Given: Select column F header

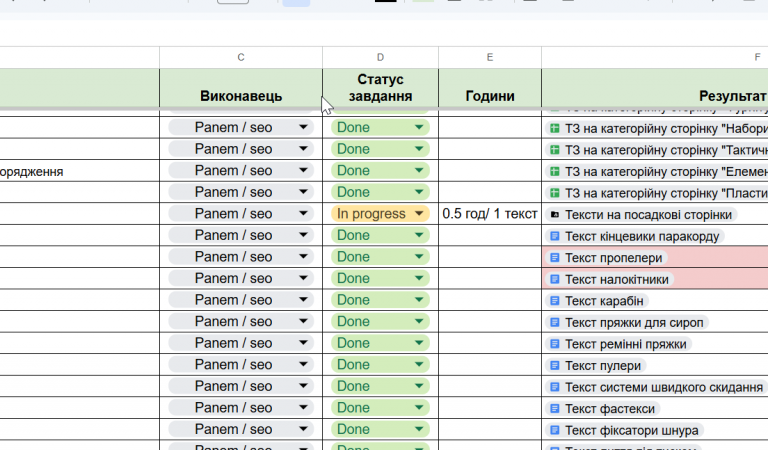Looking at the screenshot, I should (655, 57).
